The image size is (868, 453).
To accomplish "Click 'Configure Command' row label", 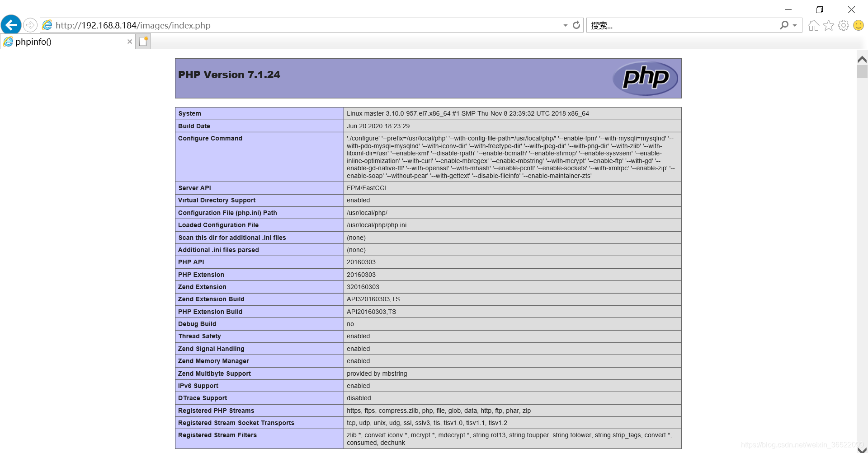I will tap(210, 138).
